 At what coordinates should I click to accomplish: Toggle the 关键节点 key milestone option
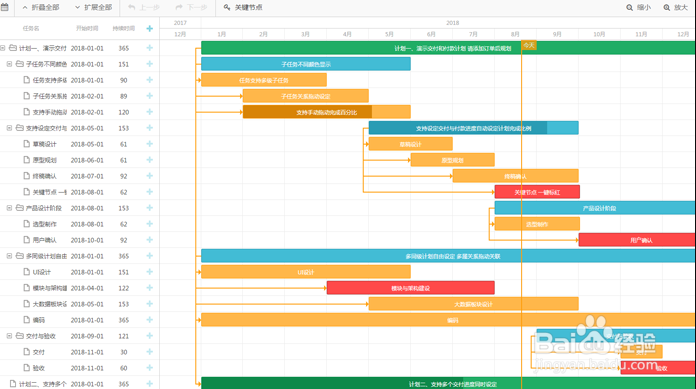[243, 8]
